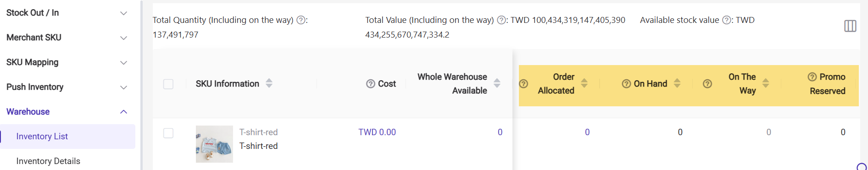Expand the Merchant SKU menu
This screenshot has height=170, width=868.
(67, 38)
